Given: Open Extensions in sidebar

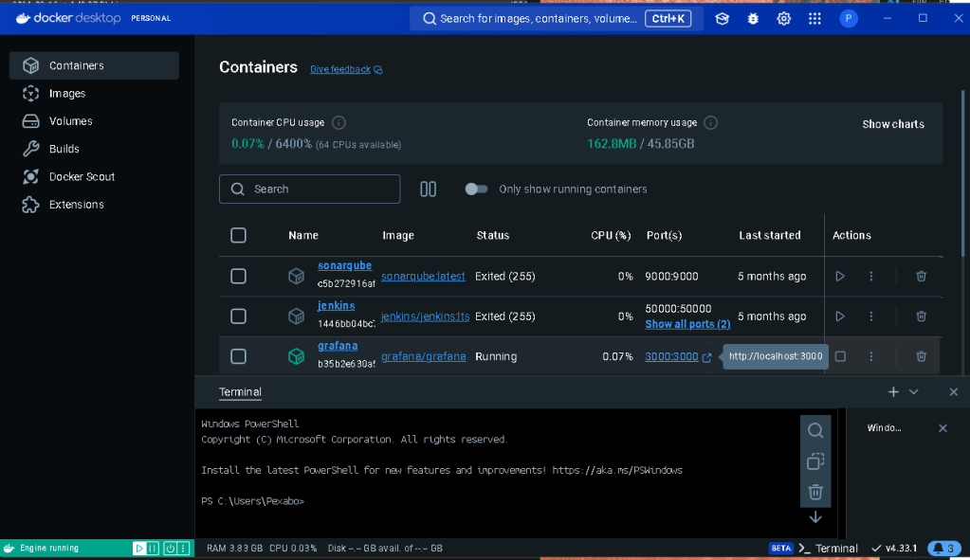Looking at the screenshot, I should click(x=94, y=205).
